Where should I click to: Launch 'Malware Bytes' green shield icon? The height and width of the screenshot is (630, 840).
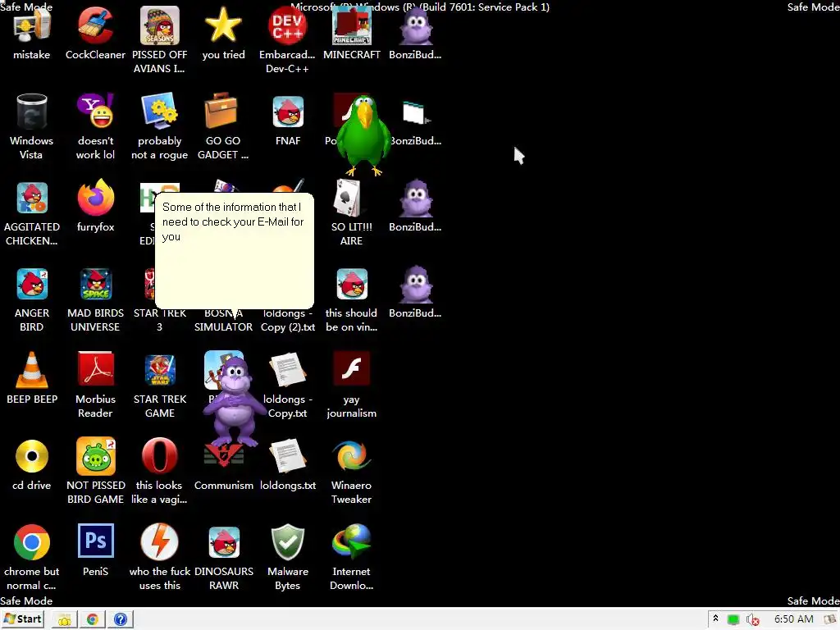pyautogui.click(x=288, y=542)
